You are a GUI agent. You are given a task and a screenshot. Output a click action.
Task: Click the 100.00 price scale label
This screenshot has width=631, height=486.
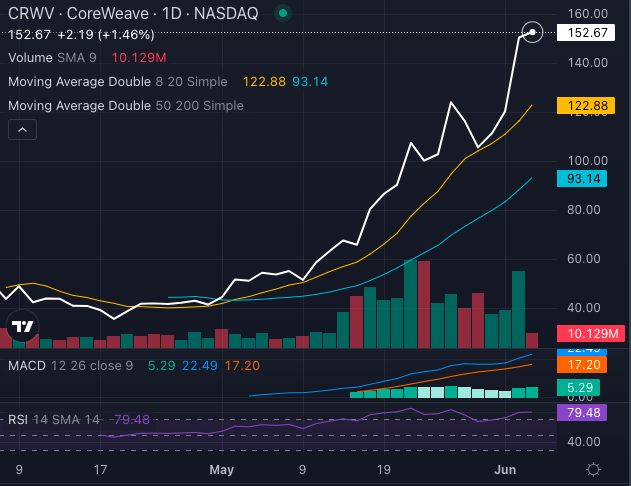point(588,161)
